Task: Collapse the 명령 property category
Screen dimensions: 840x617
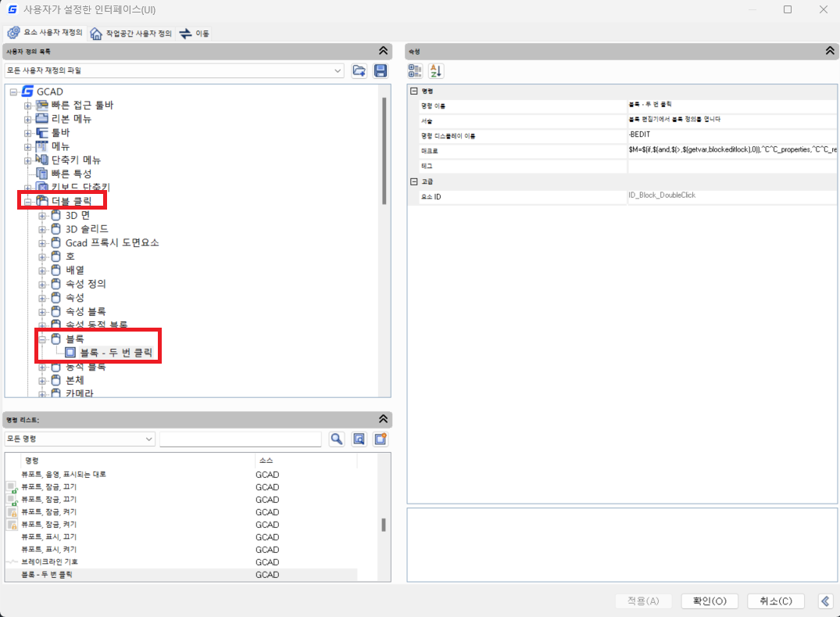Action: [413, 91]
